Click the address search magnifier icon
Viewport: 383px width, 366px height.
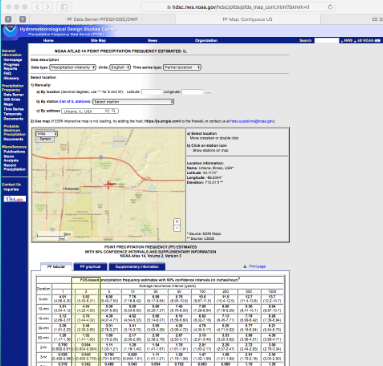coord(114,111)
